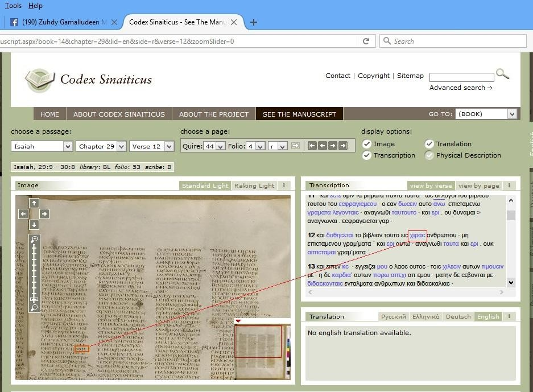Select view by page mode
The image size is (533, 392).
coord(478,185)
